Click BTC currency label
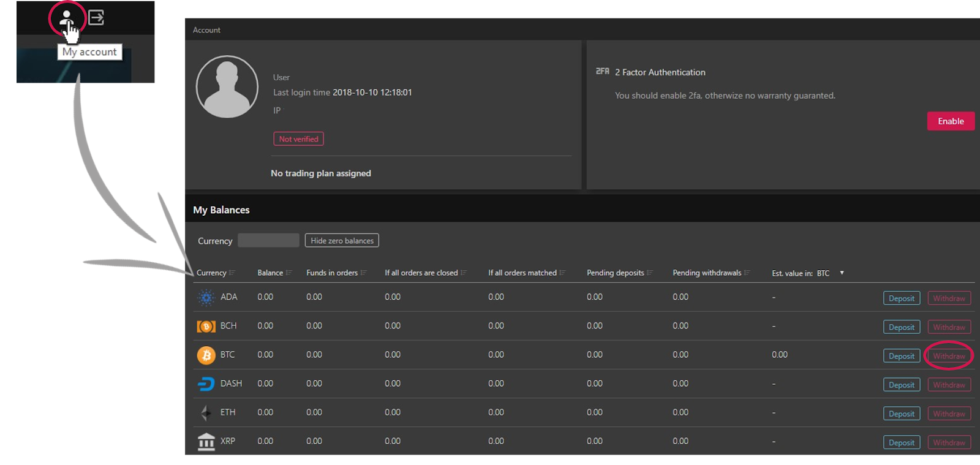The width and height of the screenshot is (980, 465). pos(227,354)
